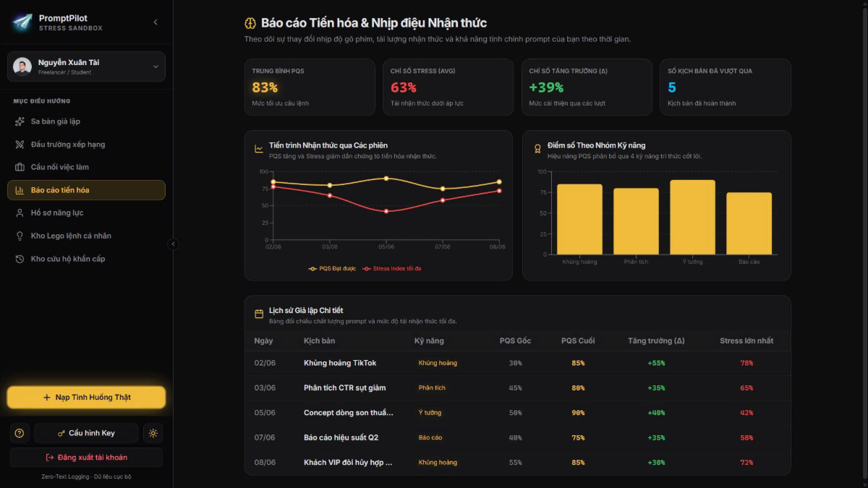Click the lightbulb icon for Kho Lego lệnh
Screen dimensions: 868x488
pyautogui.click(x=20, y=236)
